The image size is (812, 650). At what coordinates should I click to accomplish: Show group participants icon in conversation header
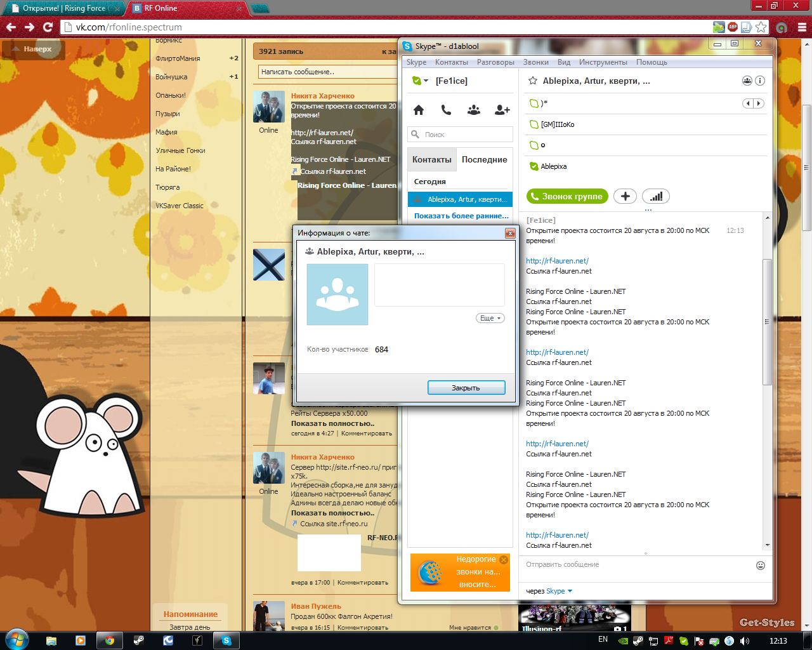point(747,81)
